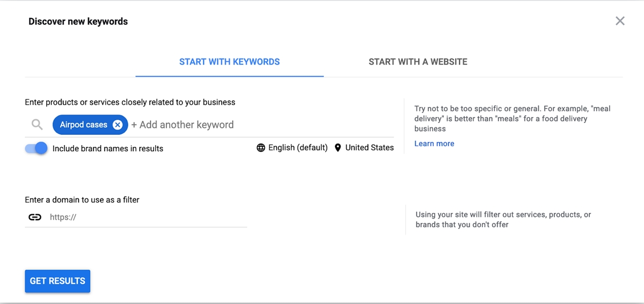Image resolution: width=644 pixels, height=304 pixels.
Task: Click the chain link icon by https://
Action: click(x=35, y=218)
